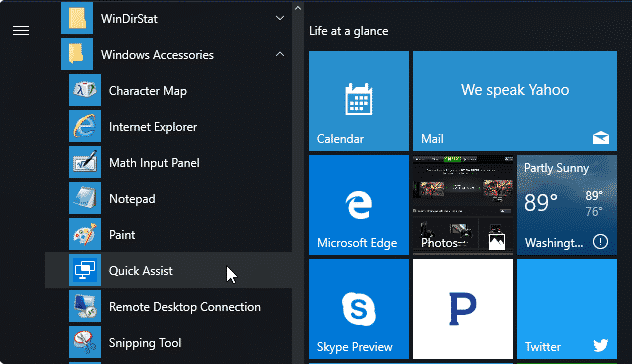
Task: Select the Math Input Panel label
Action: (x=154, y=163)
